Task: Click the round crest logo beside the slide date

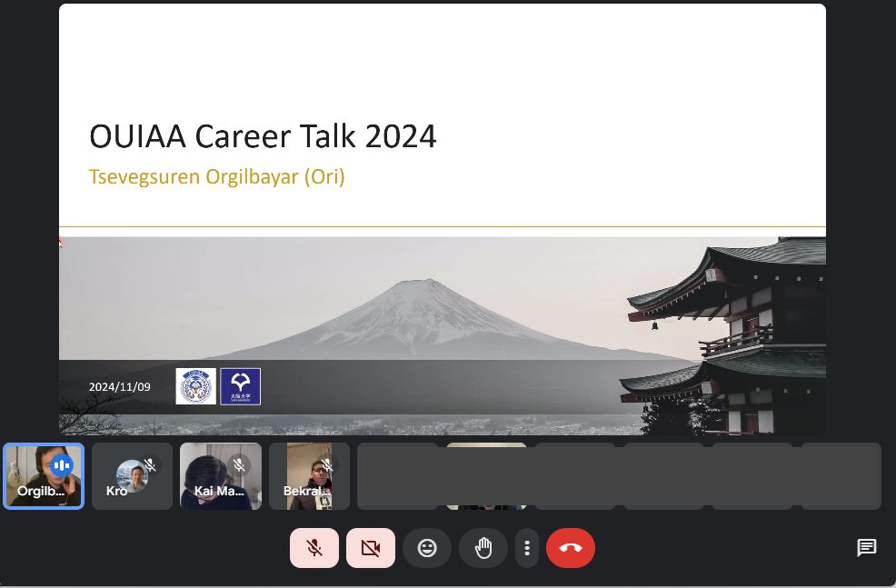Action: tap(196, 386)
